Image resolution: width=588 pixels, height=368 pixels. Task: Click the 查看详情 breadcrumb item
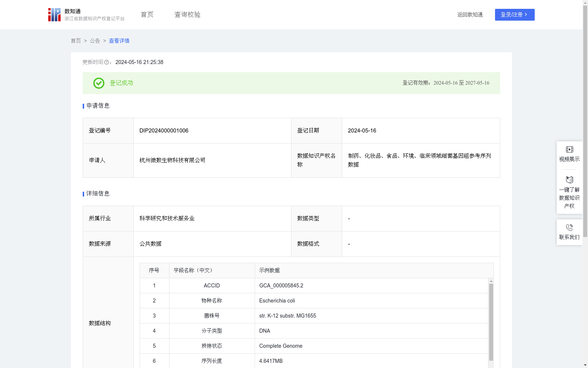[x=119, y=41]
